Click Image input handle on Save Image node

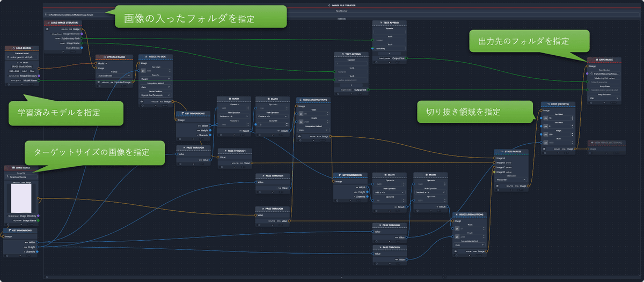pyautogui.click(x=587, y=66)
